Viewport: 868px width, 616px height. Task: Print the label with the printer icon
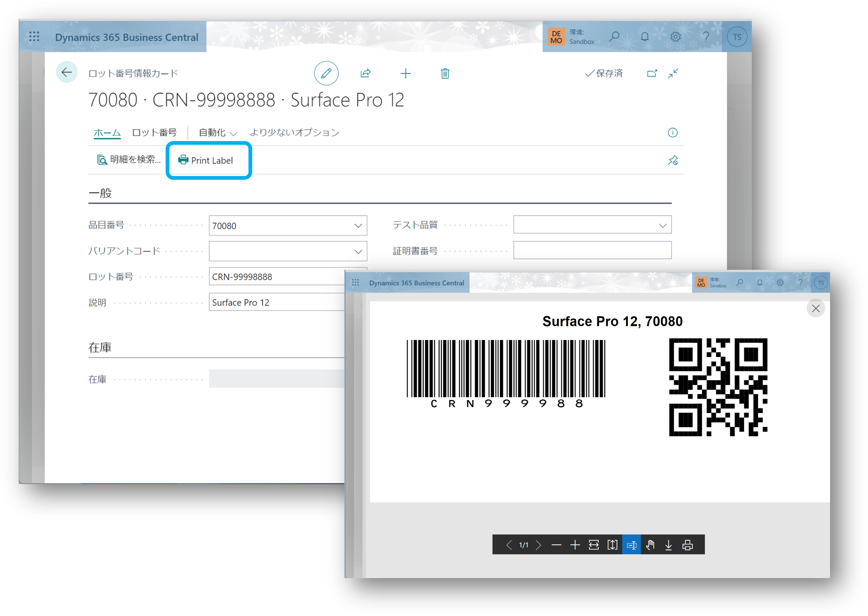coord(687,545)
